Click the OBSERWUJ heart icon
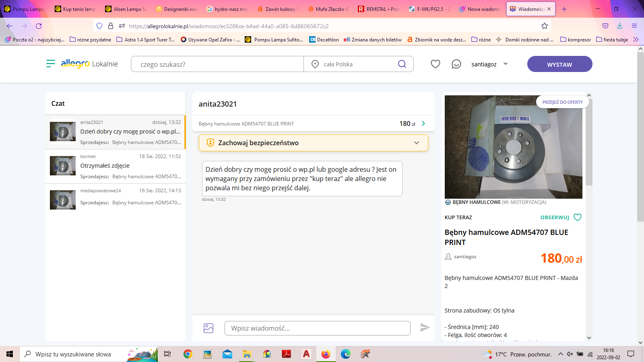Image resolution: width=644 pixels, height=362 pixels. click(577, 217)
